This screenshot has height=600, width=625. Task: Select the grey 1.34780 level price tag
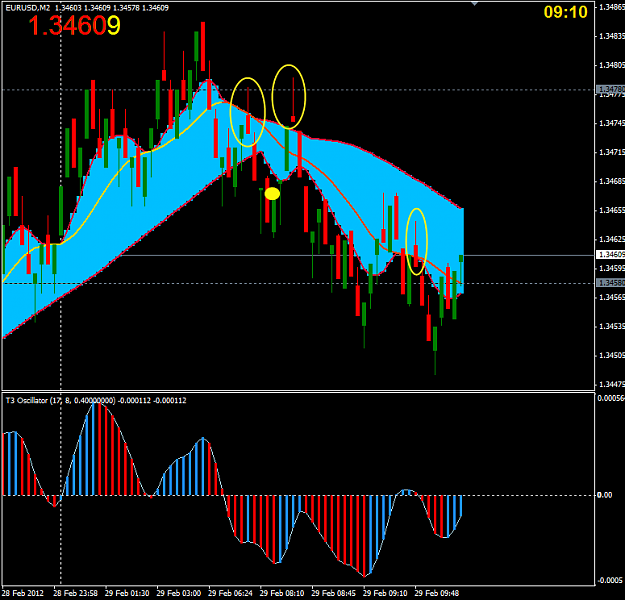tap(610, 89)
